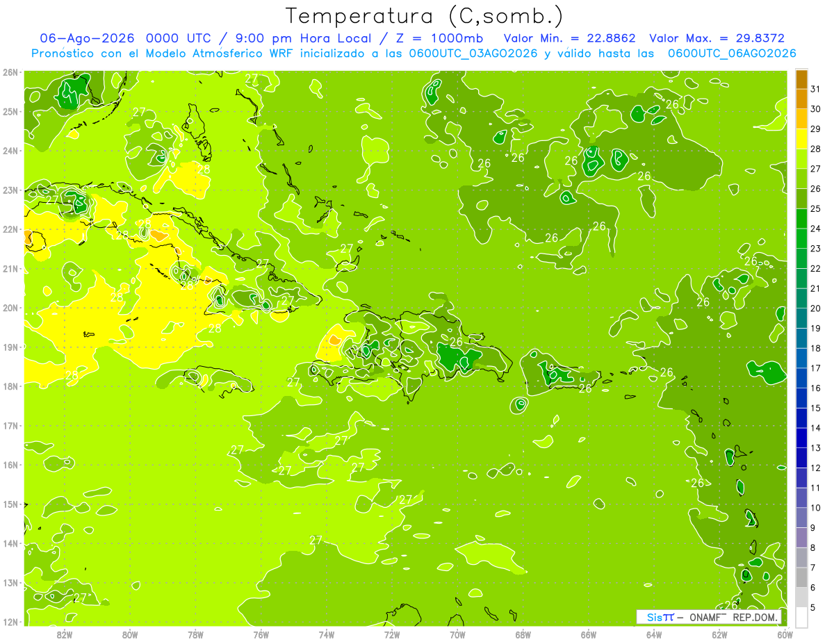Click legend value 20 on the color scale
The width and height of the screenshot is (834, 644).
point(816,308)
